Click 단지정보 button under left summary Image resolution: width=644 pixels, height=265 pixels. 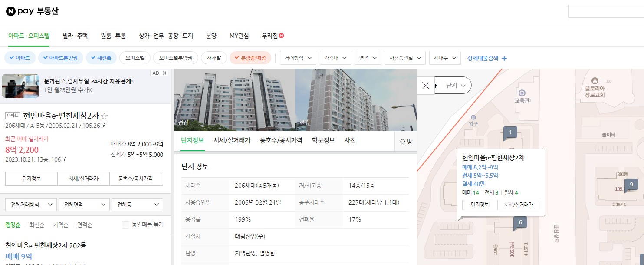[31, 179]
